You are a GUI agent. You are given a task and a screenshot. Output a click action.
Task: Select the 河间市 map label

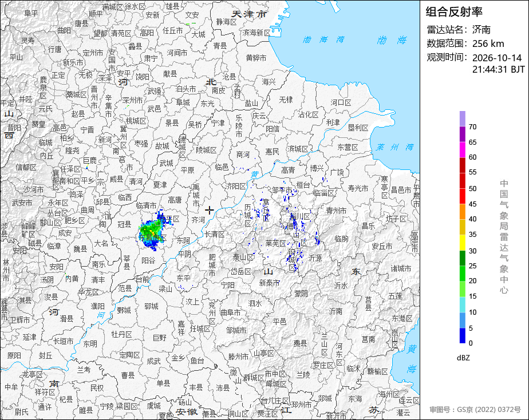(x=177, y=53)
